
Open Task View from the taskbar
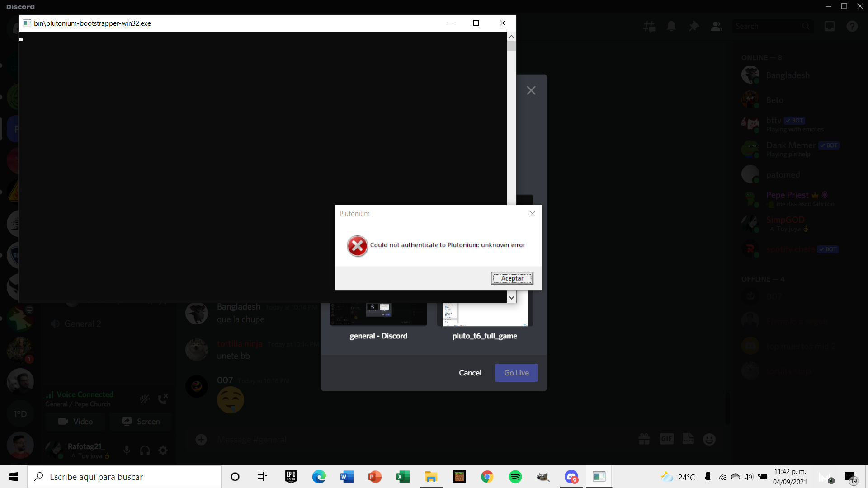coord(262,477)
